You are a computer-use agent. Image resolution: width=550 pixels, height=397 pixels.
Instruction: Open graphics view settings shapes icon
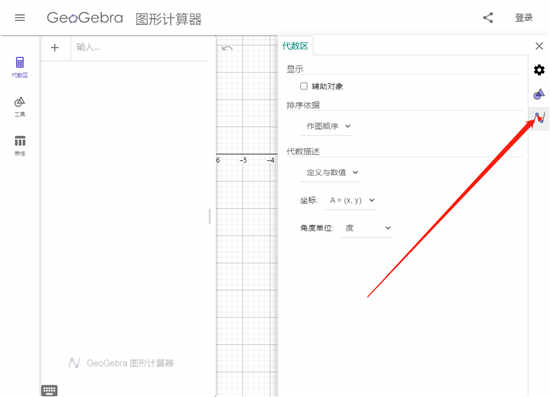coord(539,94)
